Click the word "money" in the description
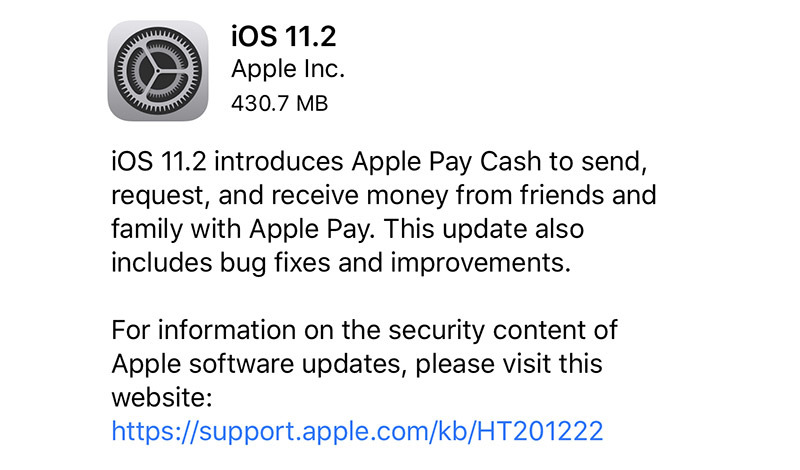Viewport: 800px width, 470px height. pyautogui.click(x=407, y=196)
